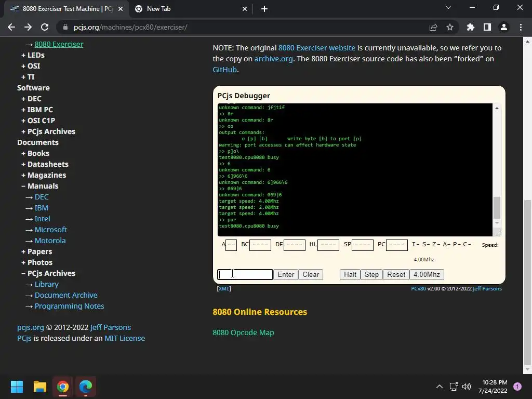Open a new tab with the plus icon
Screen dimensions: 532x399
[x=264, y=9]
